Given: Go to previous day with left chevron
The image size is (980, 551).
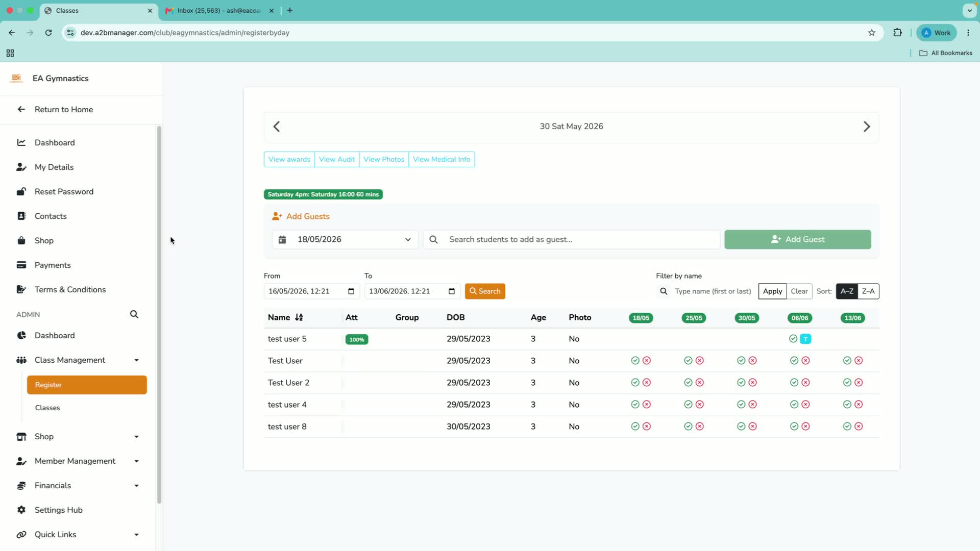Looking at the screenshot, I should [277, 127].
